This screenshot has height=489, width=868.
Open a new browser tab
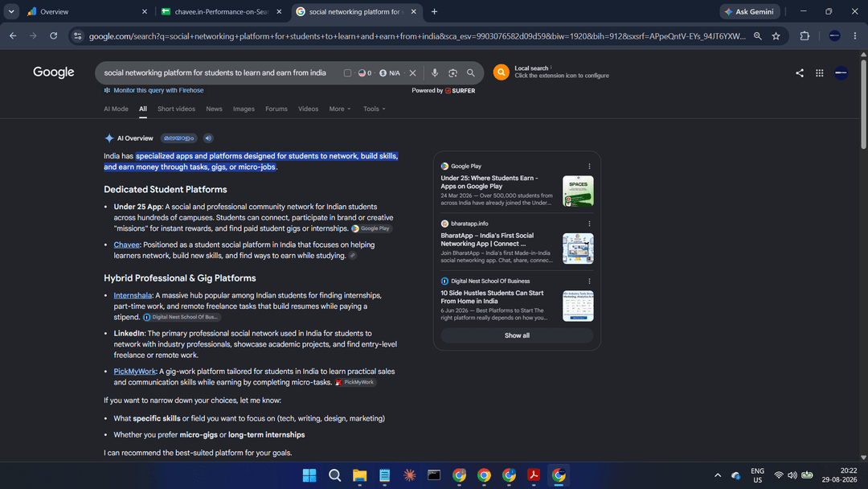pyautogui.click(x=435, y=11)
